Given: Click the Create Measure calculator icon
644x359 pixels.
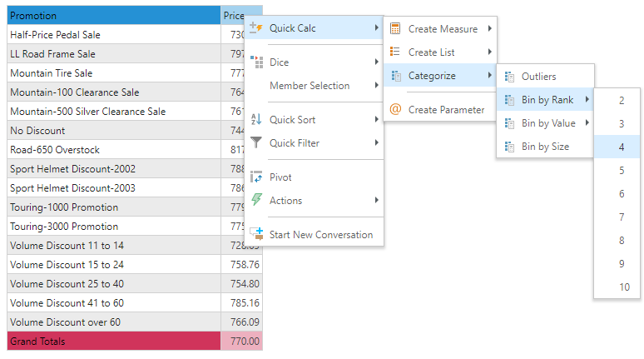Looking at the screenshot, I should coord(395,29).
